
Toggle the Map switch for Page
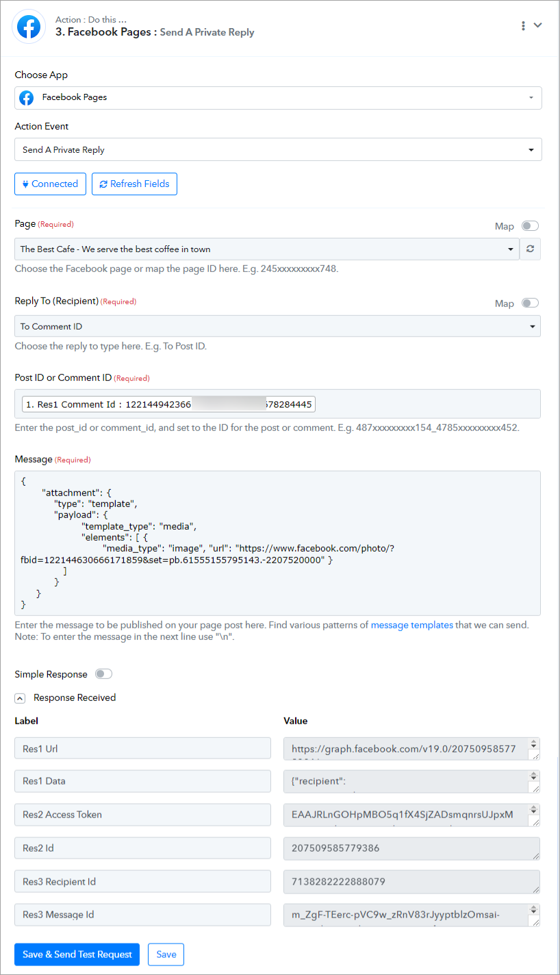tap(530, 226)
